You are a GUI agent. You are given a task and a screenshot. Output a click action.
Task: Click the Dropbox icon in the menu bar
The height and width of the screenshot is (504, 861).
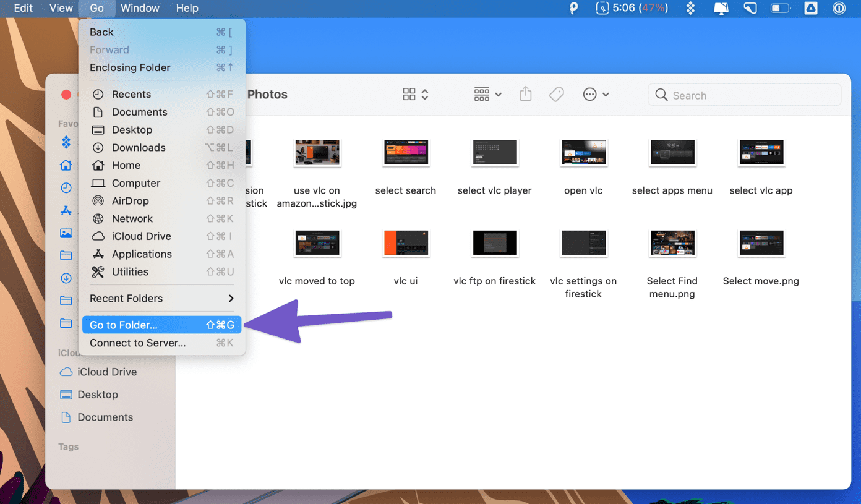point(690,8)
